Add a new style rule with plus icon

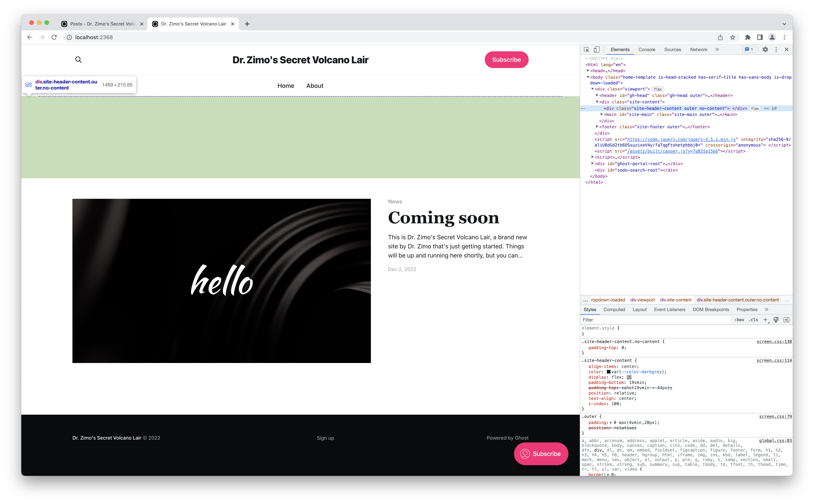coord(765,320)
